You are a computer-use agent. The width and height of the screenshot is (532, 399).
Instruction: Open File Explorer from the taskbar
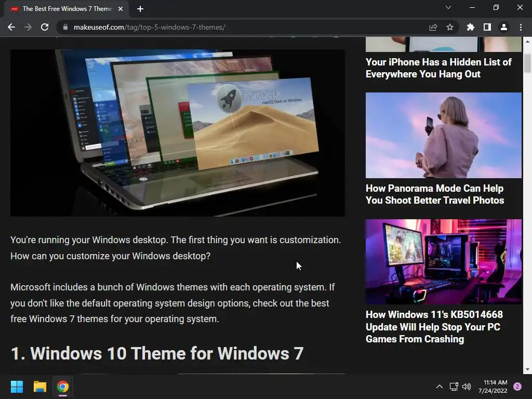39,387
